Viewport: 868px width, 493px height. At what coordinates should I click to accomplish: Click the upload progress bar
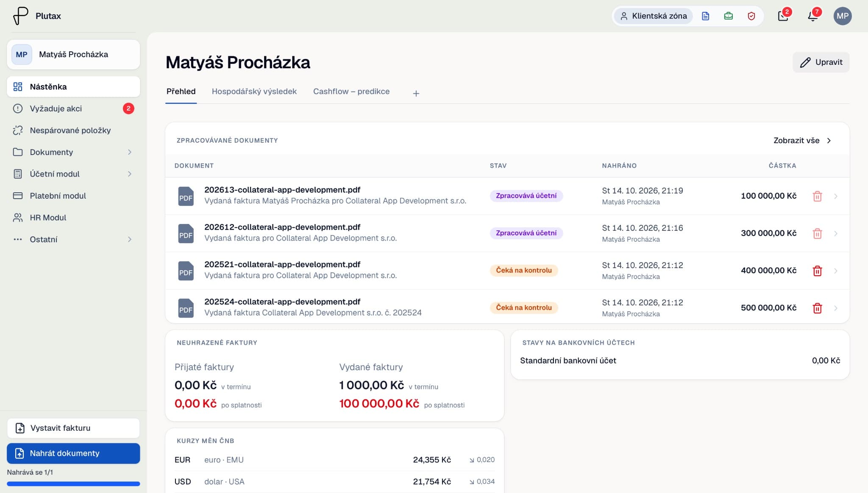[73, 484]
